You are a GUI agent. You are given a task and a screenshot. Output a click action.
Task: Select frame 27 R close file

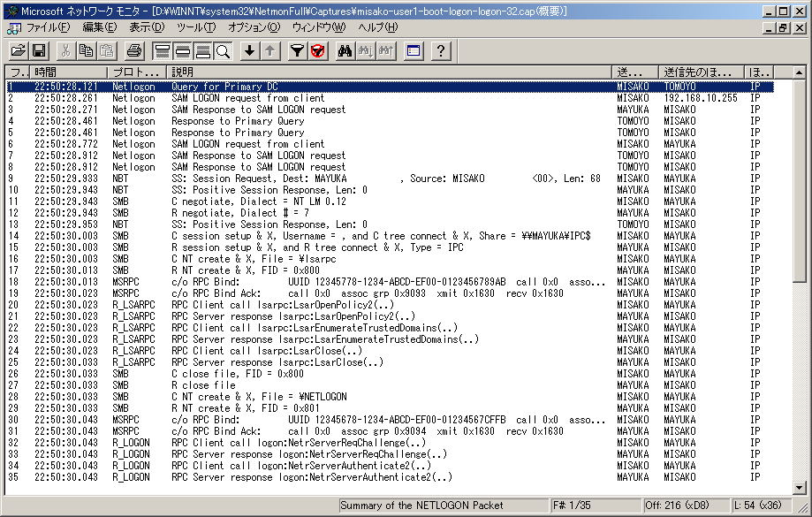coord(390,385)
